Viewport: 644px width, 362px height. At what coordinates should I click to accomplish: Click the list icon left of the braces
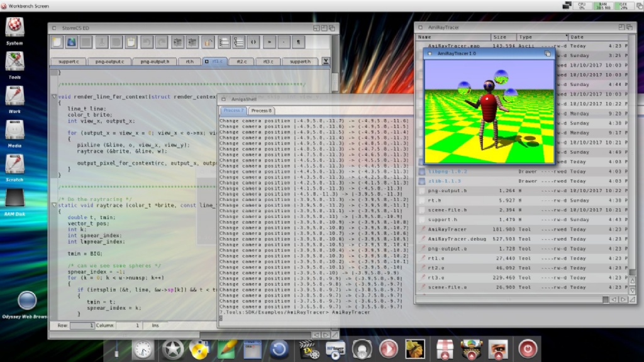coord(238,42)
